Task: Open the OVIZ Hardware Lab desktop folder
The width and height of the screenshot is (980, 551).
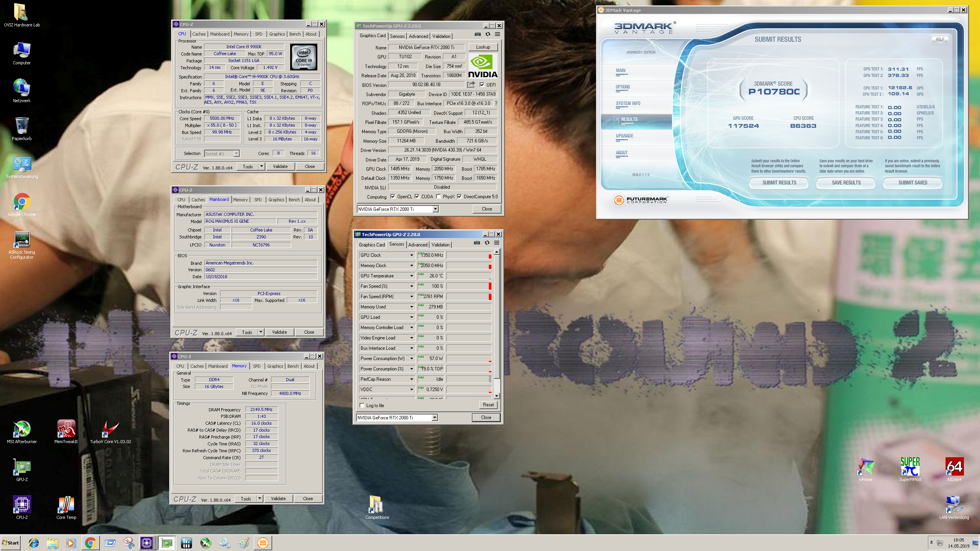Action: point(21,15)
